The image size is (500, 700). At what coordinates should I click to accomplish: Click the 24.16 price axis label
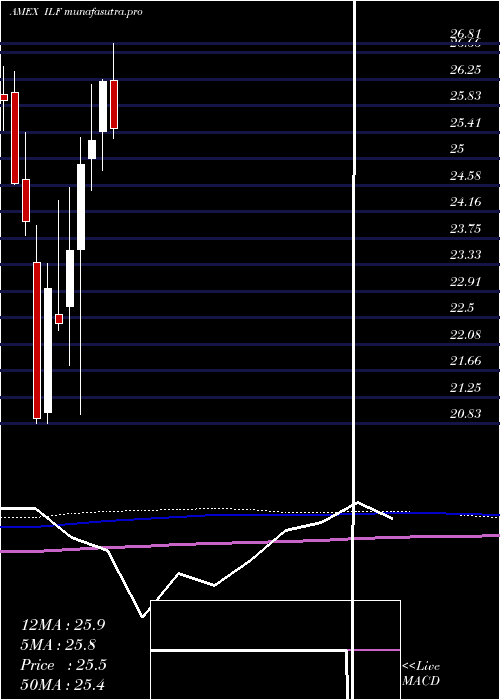point(465,202)
